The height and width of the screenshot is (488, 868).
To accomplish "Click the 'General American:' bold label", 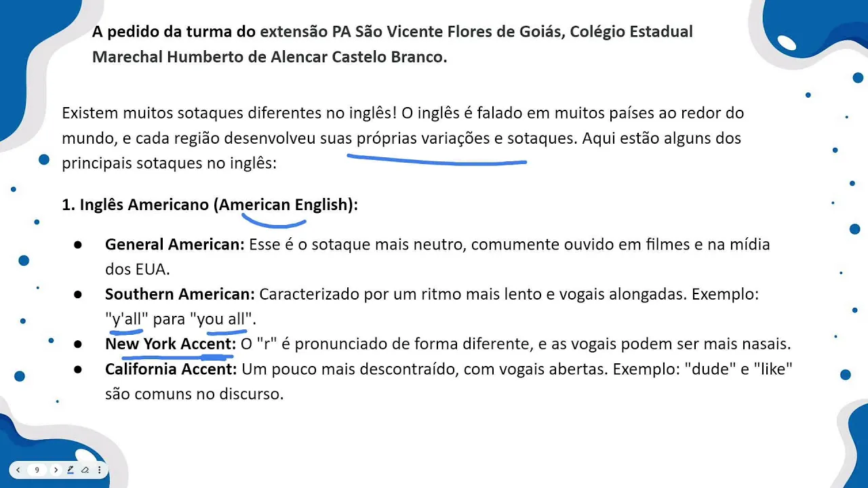I will click(174, 244).
